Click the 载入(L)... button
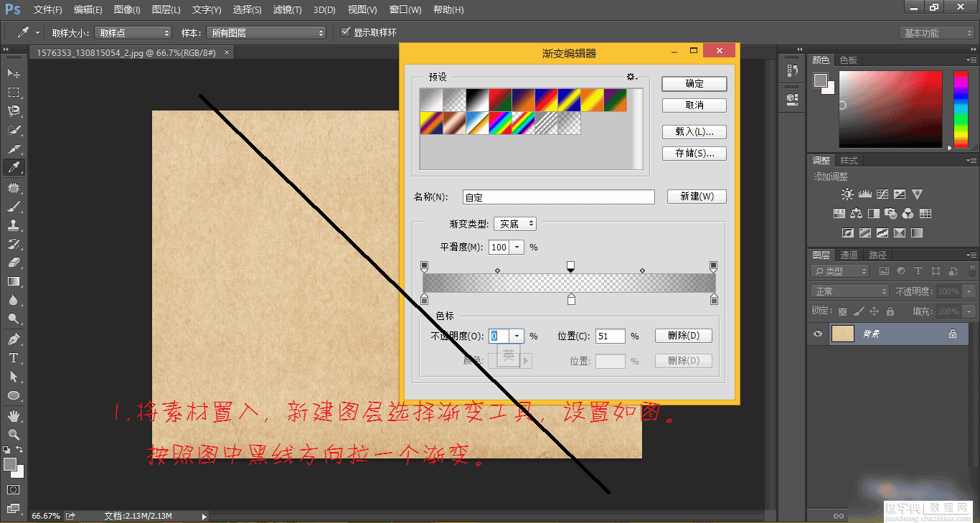Screen dimensions: 980x523 (694, 132)
